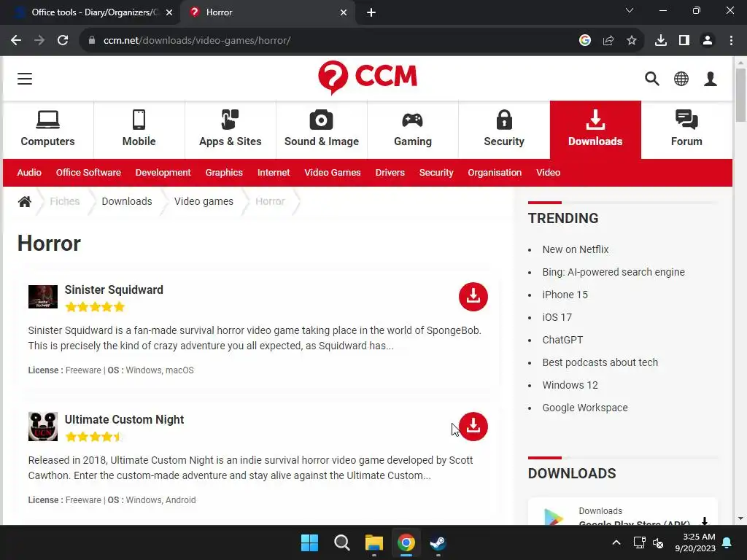
Task: Click the Google icon in address bar
Action: point(585,41)
